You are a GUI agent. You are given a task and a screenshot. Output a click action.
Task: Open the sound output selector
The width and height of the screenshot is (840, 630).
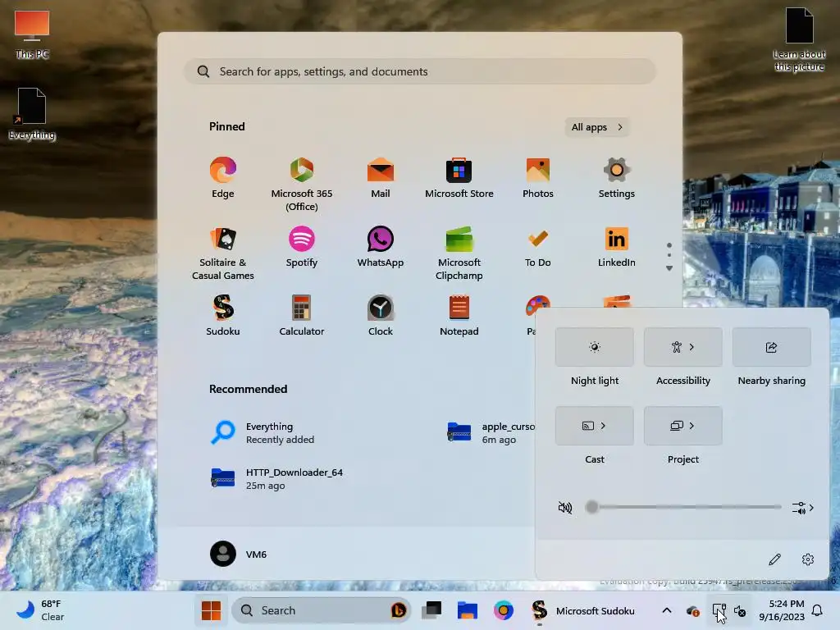tap(803, 507)
